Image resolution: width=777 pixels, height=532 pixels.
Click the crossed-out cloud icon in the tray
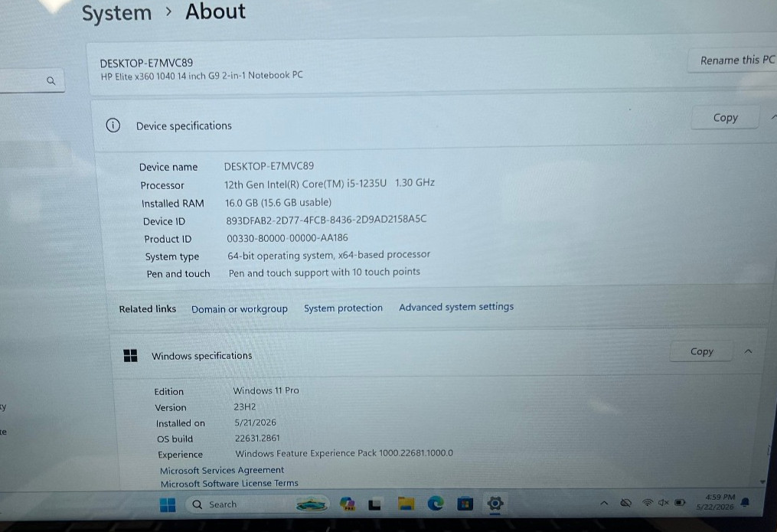pos(626,503)
